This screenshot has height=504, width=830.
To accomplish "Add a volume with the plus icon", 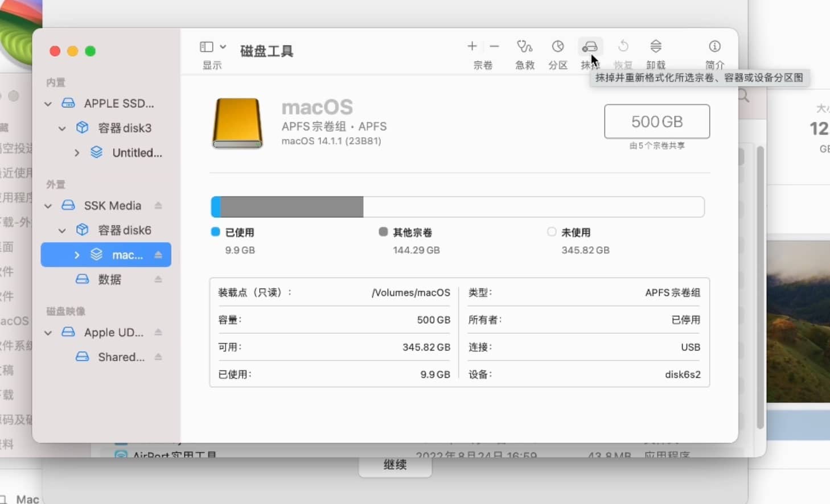I will pos(472,46).
